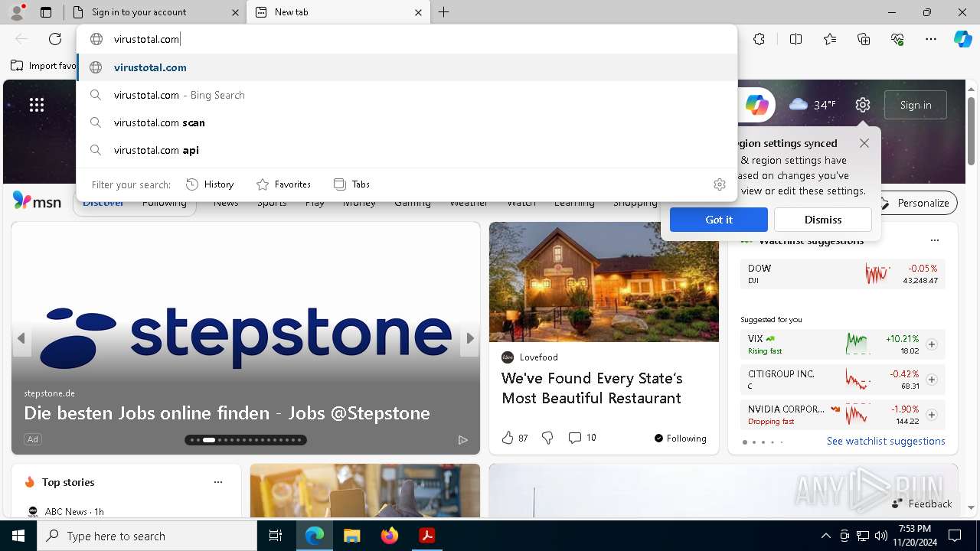Open Extensions puzzle icon

coord(759,39)
